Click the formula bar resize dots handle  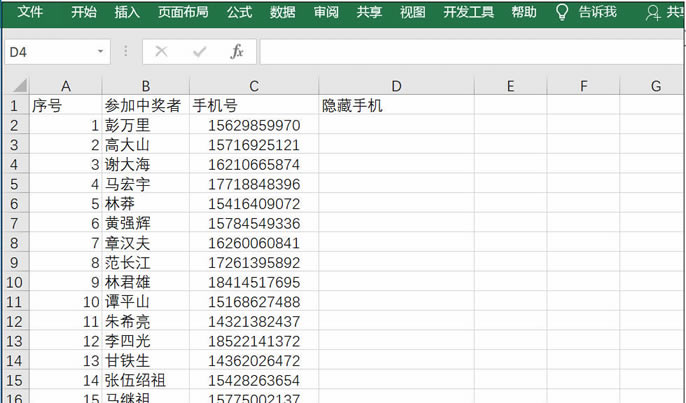(x=126, y=52)
